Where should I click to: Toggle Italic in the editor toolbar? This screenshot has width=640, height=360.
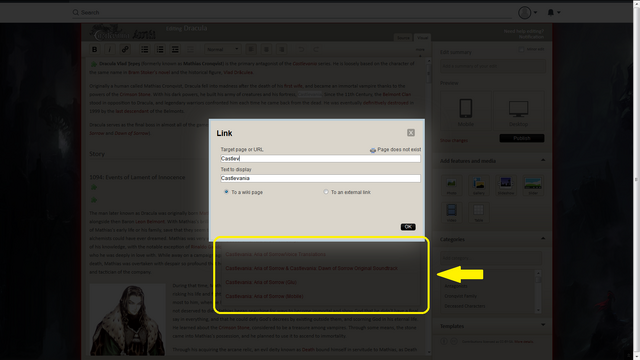tap(109, 49)
